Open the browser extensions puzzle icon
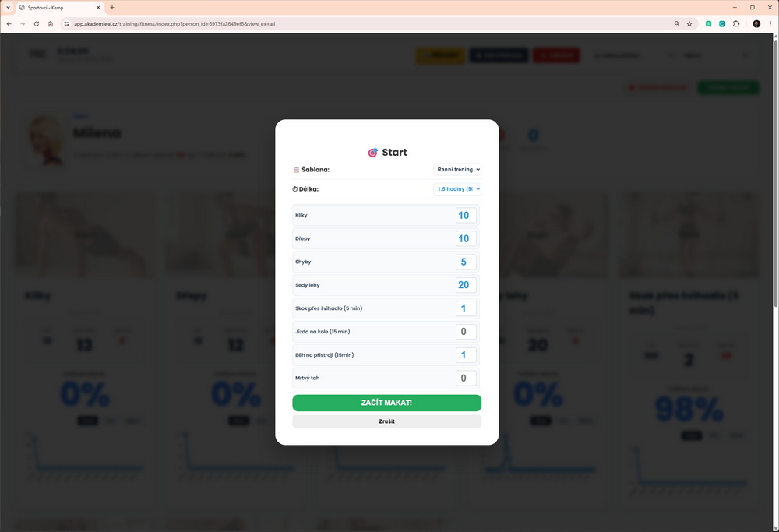 (736, 24)
